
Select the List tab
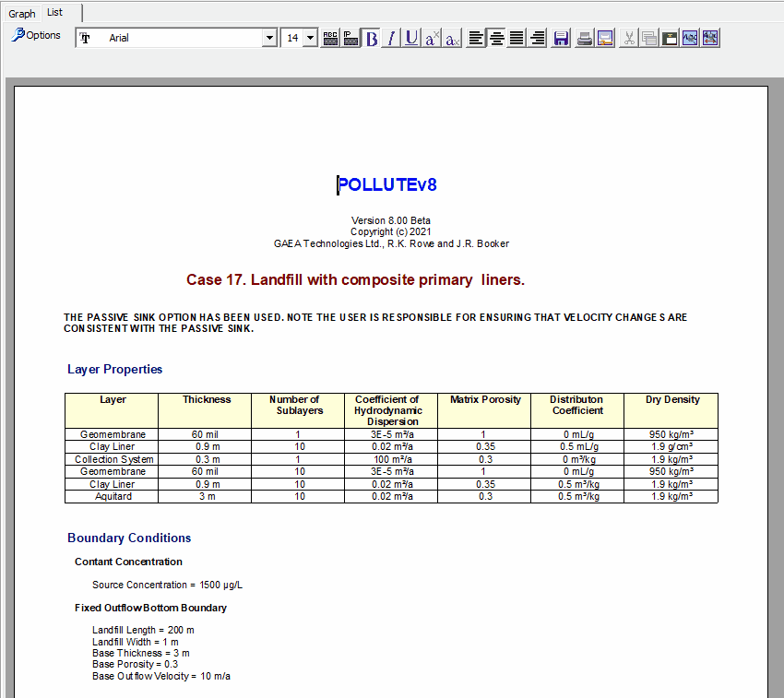(55, 13)
